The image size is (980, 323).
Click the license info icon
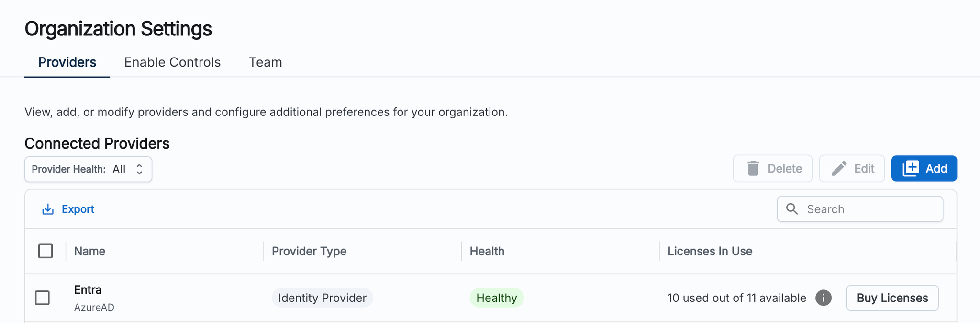[823, 298]
